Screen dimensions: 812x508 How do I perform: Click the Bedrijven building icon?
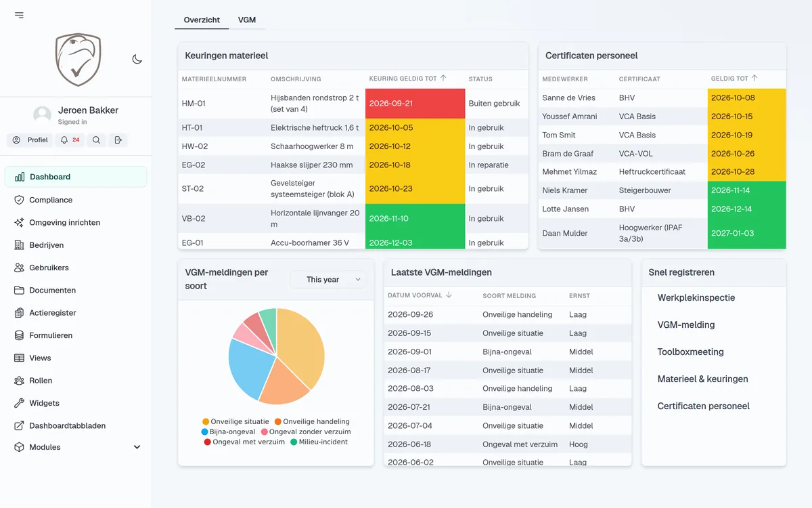pyautogui.click(x=19, y=245)
